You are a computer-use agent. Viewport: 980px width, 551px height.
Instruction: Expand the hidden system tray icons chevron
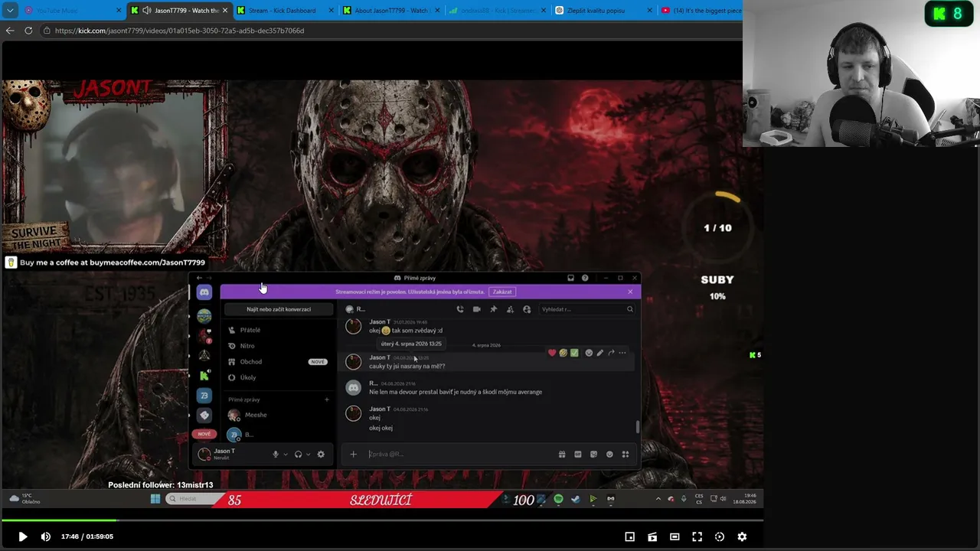[658, 499]
